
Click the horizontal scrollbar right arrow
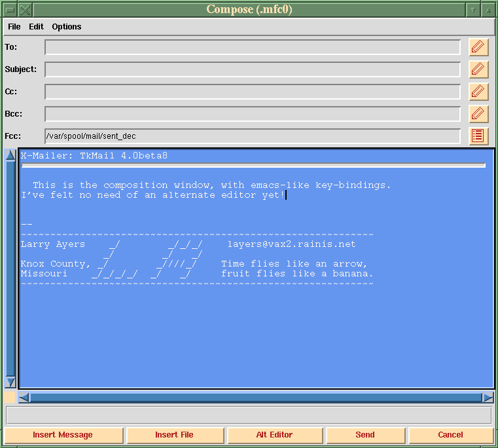(x=488, y=398)
